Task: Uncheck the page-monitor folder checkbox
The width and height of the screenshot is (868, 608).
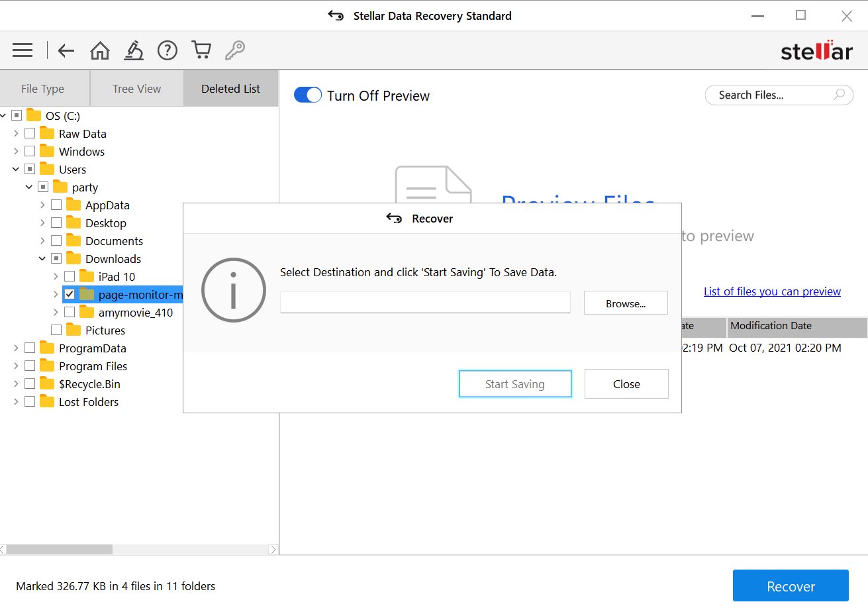Action: [70, 294]
